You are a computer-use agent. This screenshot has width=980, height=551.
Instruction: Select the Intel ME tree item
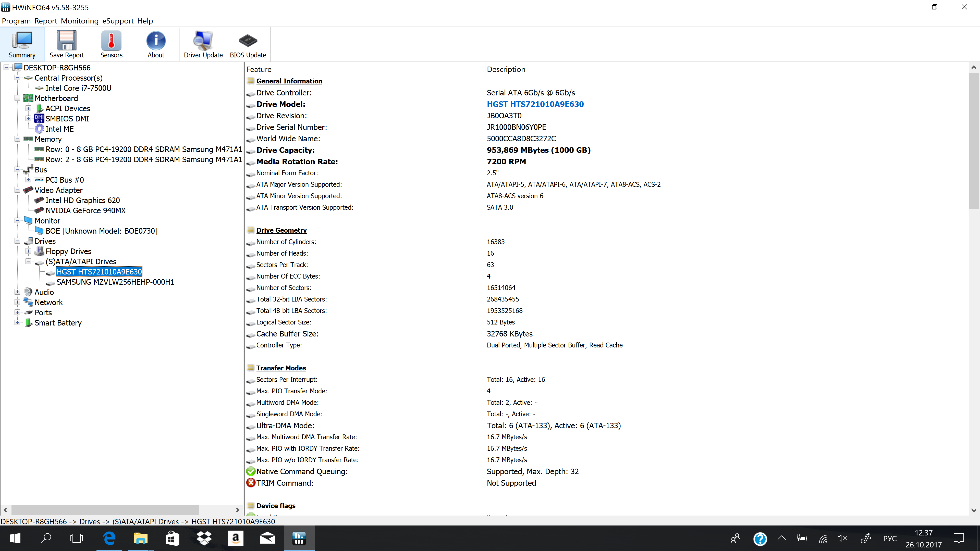pyautogui.click(x=60, y=129)
